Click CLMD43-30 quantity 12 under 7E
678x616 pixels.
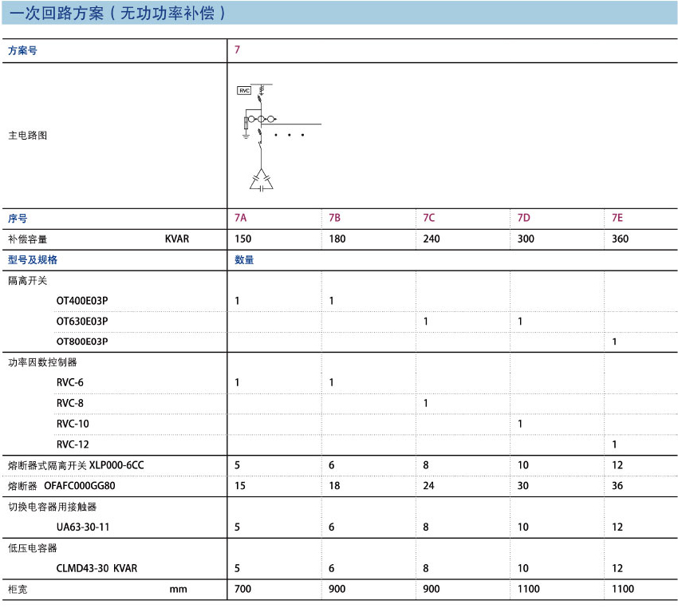pyautogui.click(x=617, y=568)
